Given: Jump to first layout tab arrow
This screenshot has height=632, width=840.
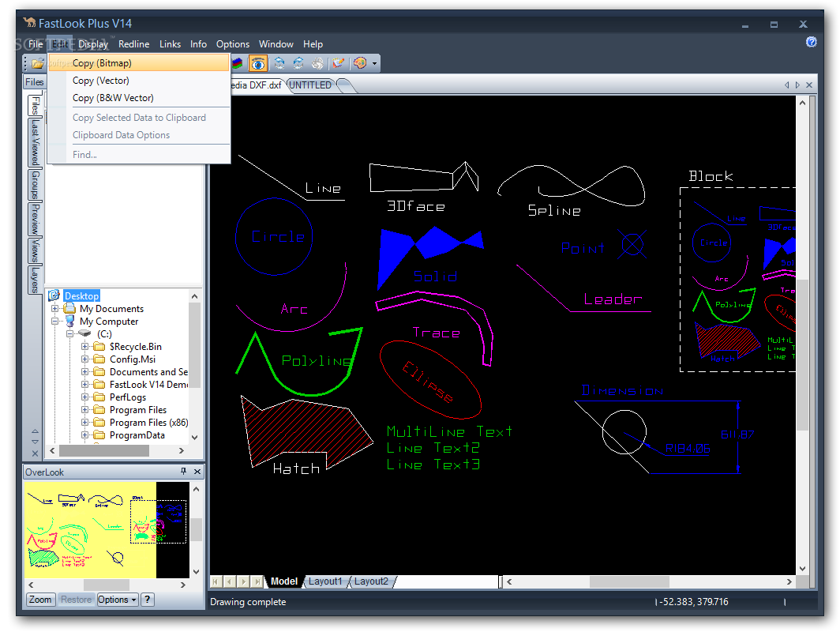Looking at the screenshot, I should point(216,581).
